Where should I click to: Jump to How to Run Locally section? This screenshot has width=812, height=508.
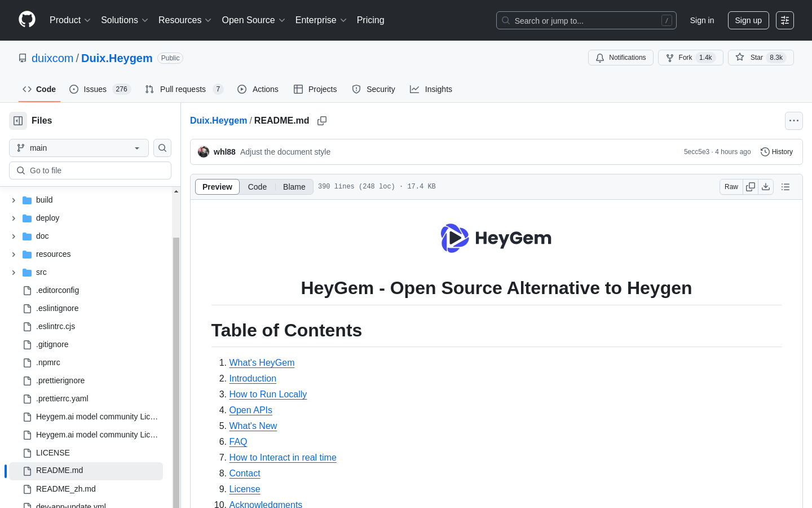point(268,394)
